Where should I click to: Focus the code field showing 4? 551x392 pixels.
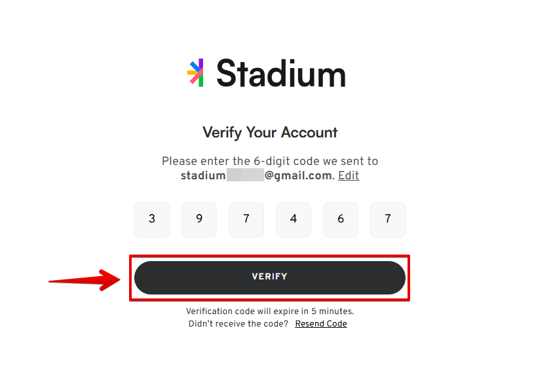coord(294,219)
